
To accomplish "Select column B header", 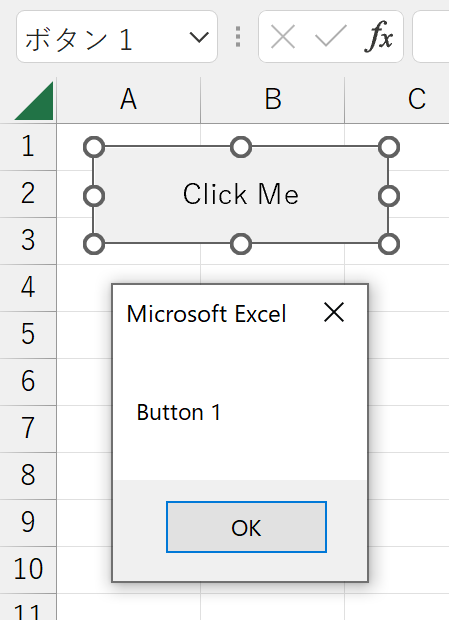I will point(273,100).
